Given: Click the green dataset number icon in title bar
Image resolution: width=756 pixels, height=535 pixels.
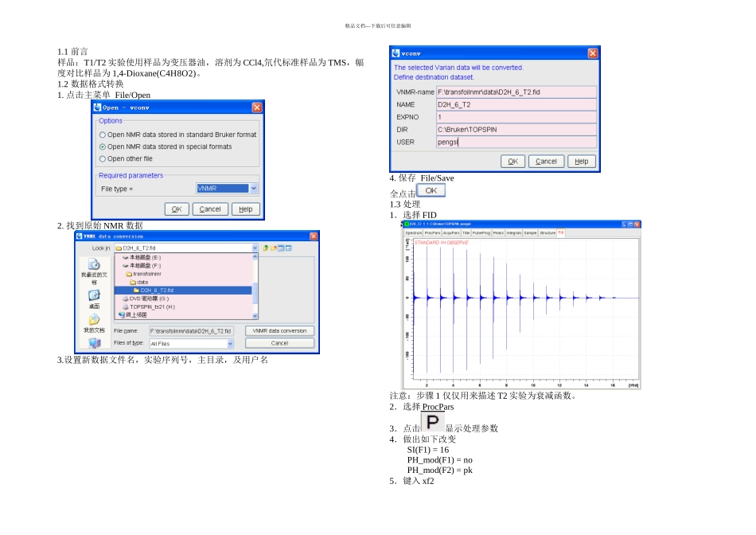Looking at the screenshot, I should click(x=407, y=225).
